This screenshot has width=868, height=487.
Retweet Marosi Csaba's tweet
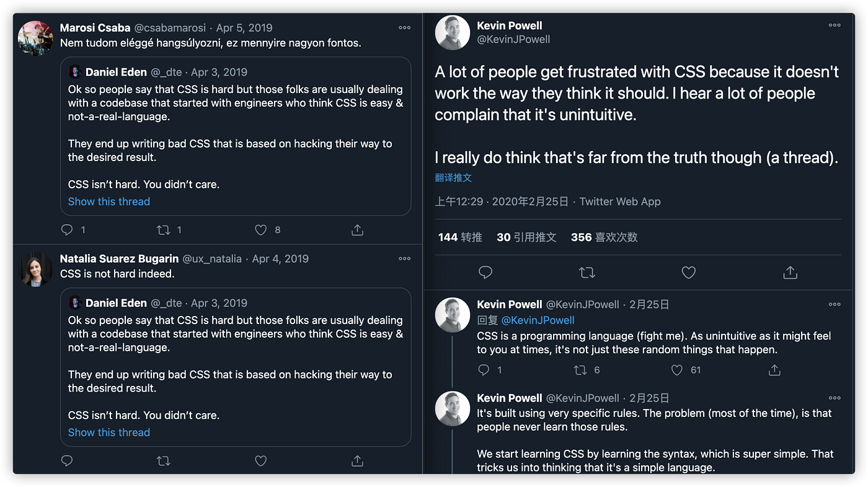[164, 230]
